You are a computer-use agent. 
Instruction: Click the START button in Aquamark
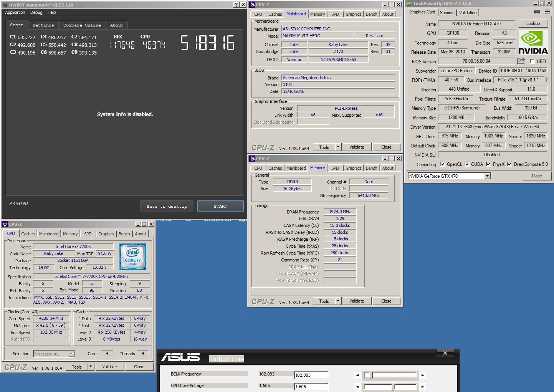(x=220, y=206)
